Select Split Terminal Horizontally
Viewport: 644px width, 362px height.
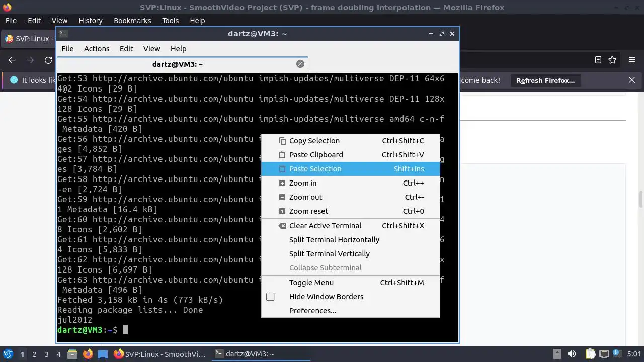pos(350,240)
